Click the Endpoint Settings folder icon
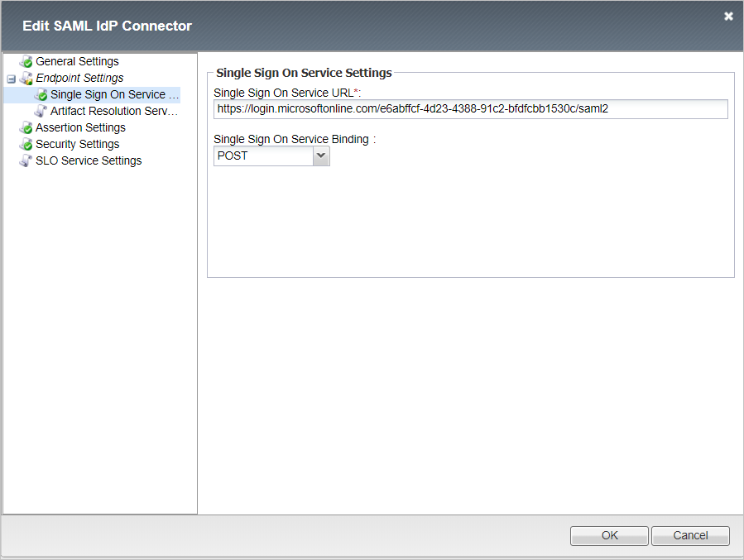 (x=26, y=79)
